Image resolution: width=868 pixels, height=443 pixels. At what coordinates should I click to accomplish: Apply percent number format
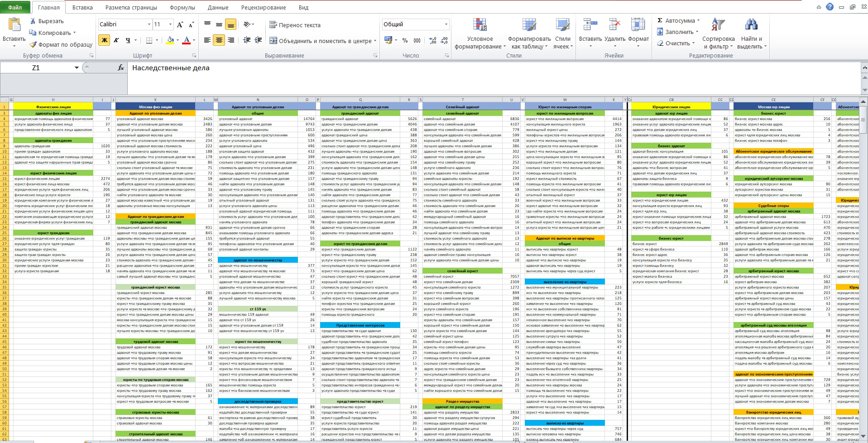pos(405,40)
